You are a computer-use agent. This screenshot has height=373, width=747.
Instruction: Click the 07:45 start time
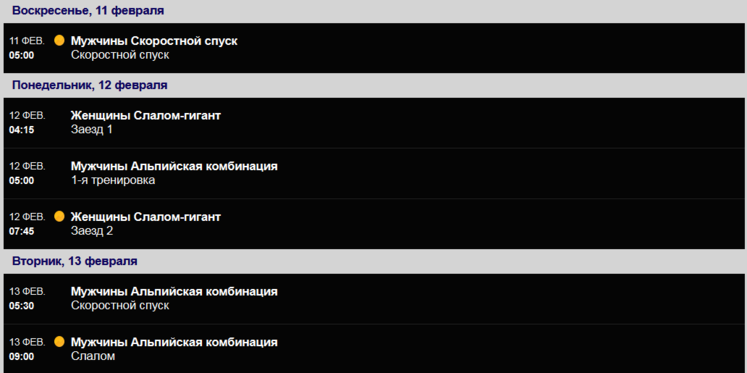(x=21, y=232)
